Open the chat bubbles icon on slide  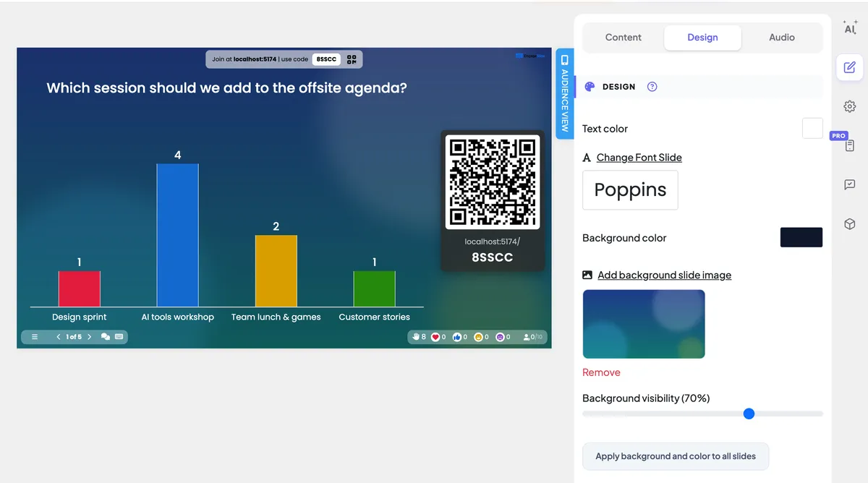pyautogui.click(x=106, y=337)
